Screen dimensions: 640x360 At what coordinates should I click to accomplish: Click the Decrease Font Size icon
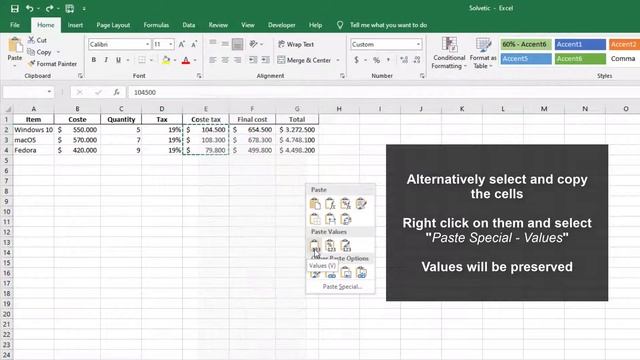tap(194, 44)
